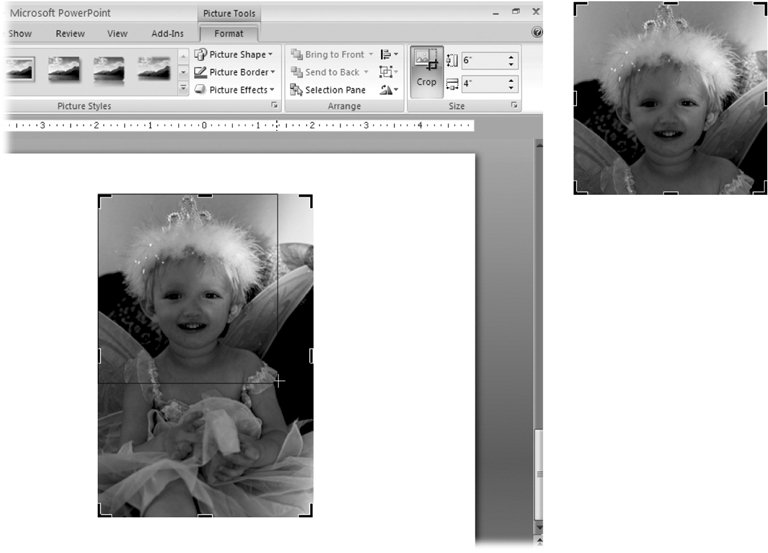Open the Add-Ins tab
This screenshot has width=768, height=553.
[167, 33]
